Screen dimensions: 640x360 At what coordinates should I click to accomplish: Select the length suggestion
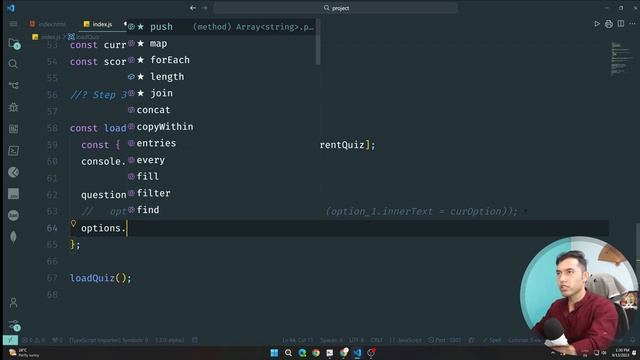221,77
